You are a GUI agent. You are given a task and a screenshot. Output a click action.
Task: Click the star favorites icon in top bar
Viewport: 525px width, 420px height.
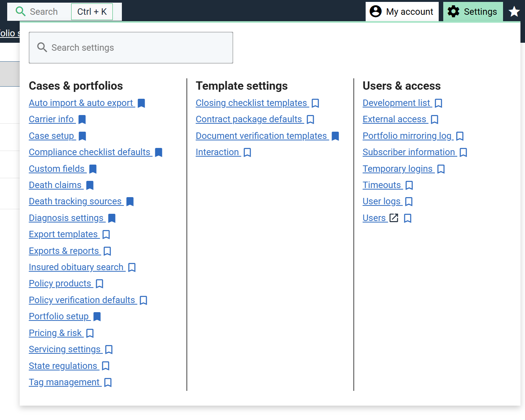514,12
